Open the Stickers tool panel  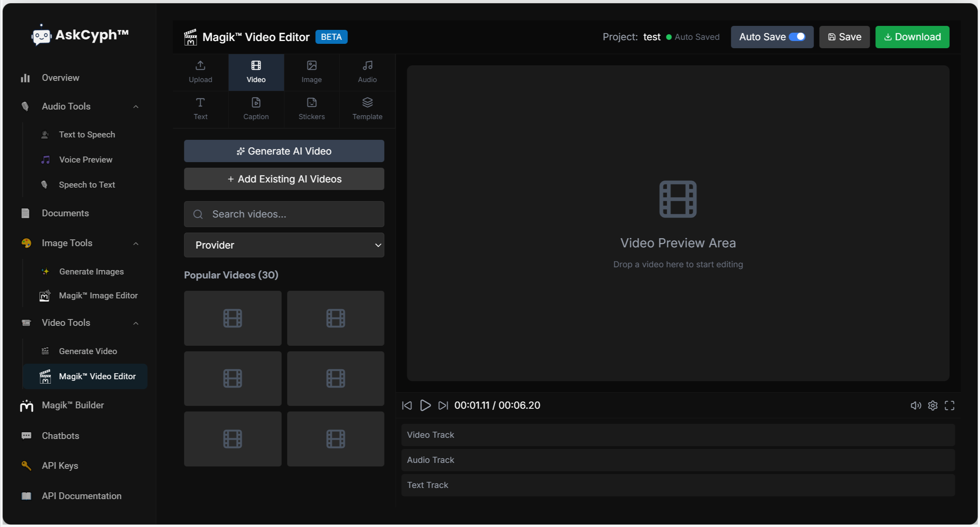click(x=311, y=109)
